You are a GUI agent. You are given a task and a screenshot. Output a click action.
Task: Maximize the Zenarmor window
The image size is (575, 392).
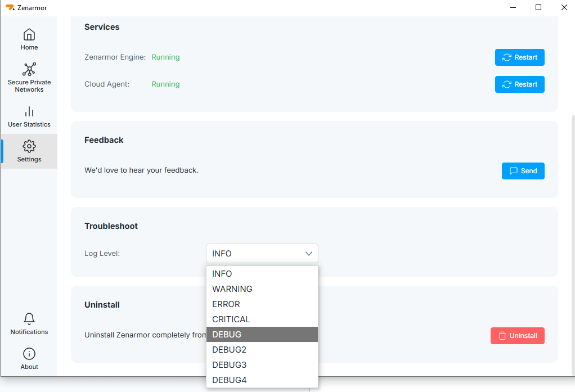click(538, 7)
